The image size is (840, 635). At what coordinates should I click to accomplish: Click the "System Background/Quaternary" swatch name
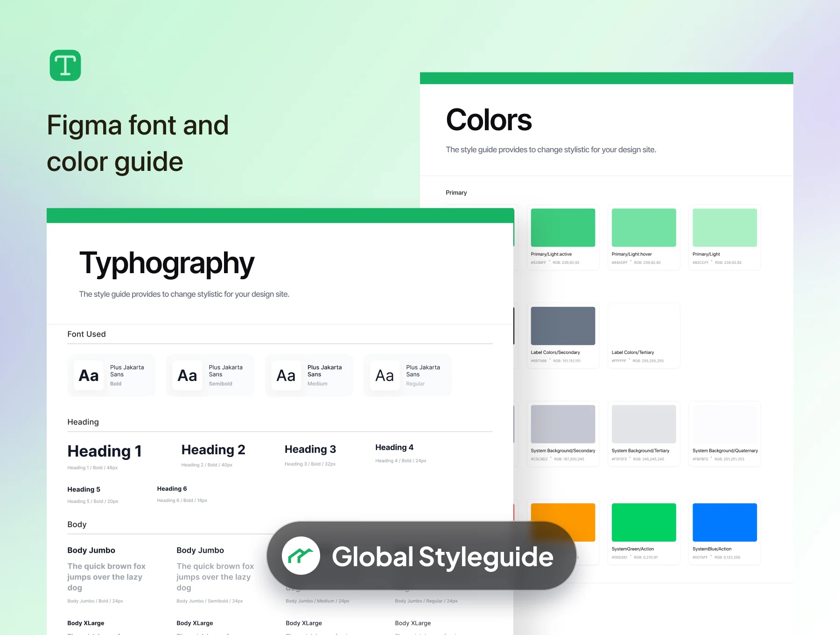coord(725,451)
